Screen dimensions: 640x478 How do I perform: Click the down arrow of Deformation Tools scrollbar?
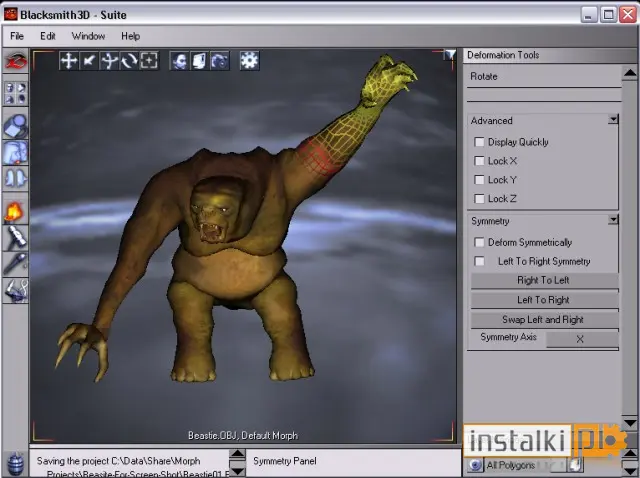[x=630, y=423]
